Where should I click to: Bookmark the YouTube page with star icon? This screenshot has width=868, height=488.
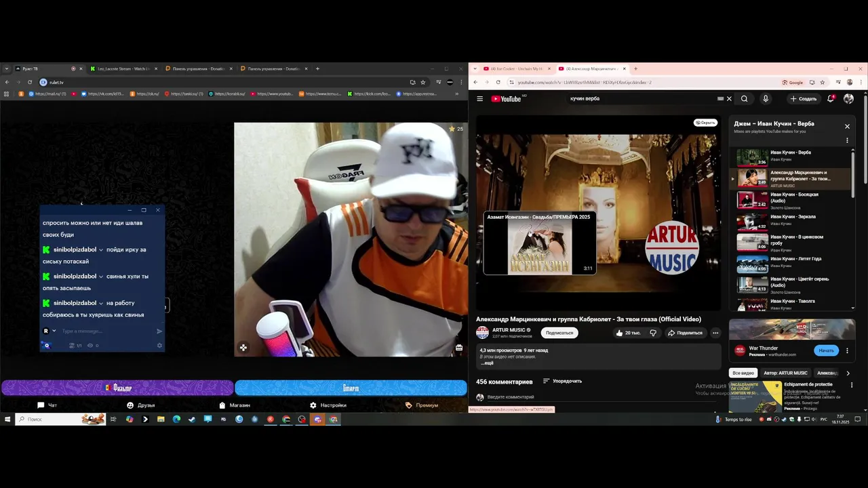pyautogui.click(x=823, y=82)
